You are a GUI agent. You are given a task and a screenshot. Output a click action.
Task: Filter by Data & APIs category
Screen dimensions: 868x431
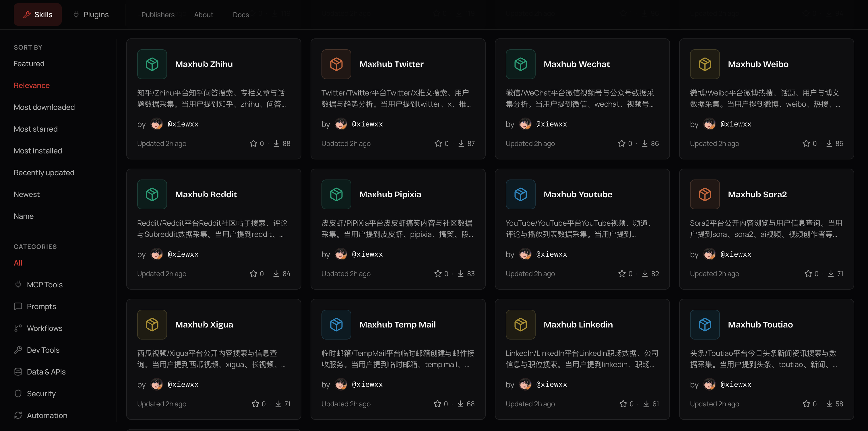click(40, 372)
